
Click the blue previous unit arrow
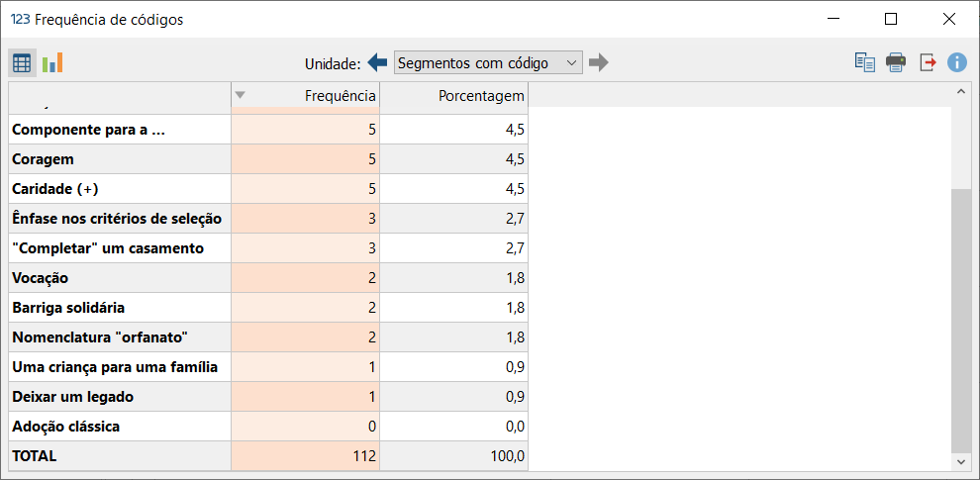click(377, 62)
